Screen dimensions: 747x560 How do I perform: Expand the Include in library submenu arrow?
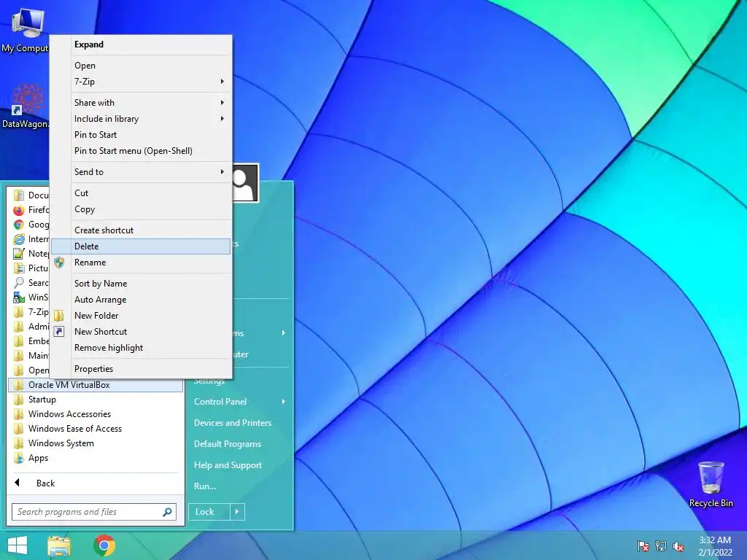click(x=222, y=119)
